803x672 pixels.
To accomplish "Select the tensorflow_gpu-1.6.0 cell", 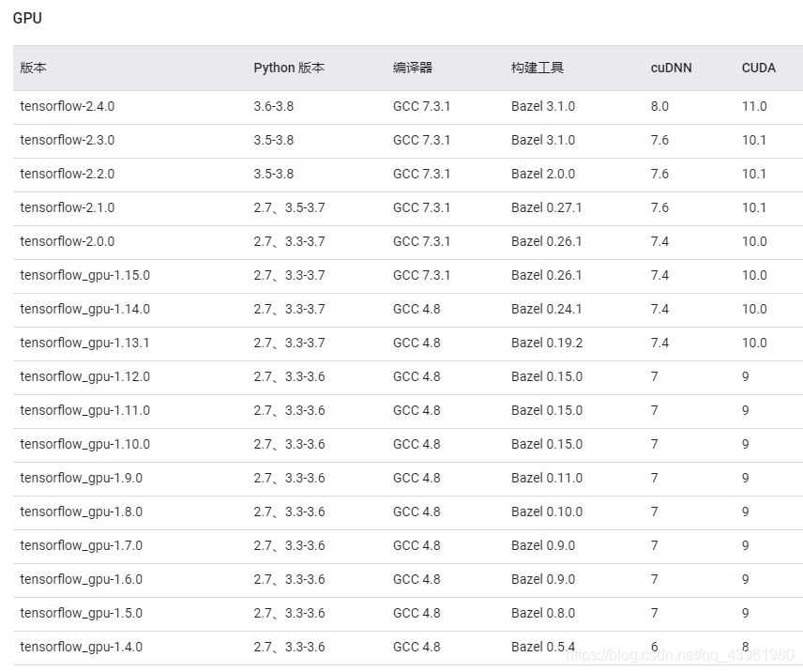I will click(81, 580).
